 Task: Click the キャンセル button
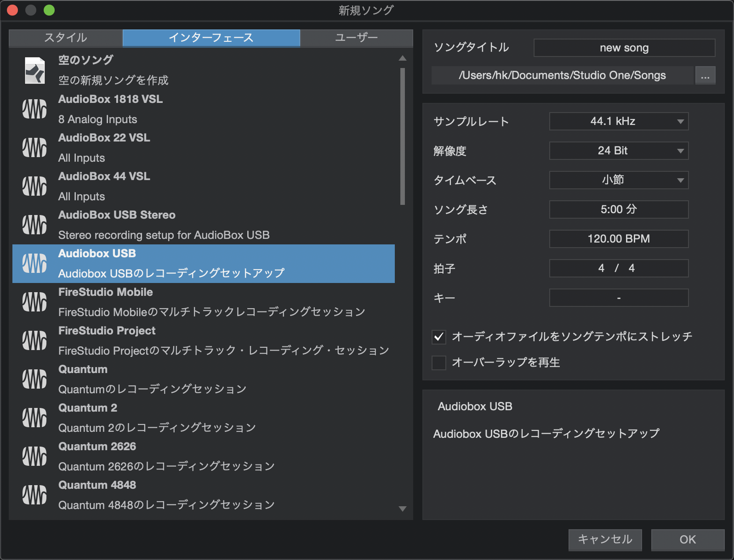coord(605,540)
